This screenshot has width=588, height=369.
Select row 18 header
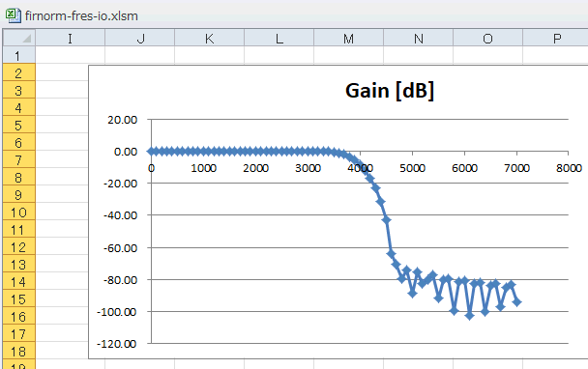click(x=18, y=351)
